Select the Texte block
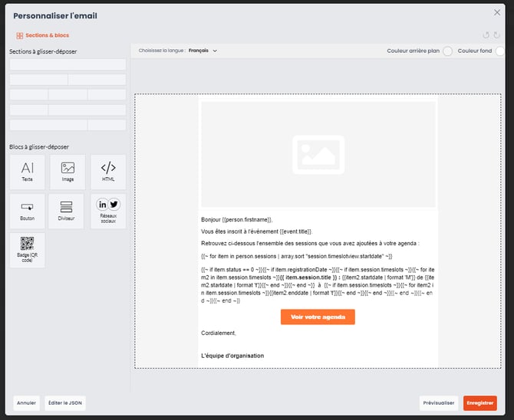Viewport: 514px width, 420px height. 28,172
